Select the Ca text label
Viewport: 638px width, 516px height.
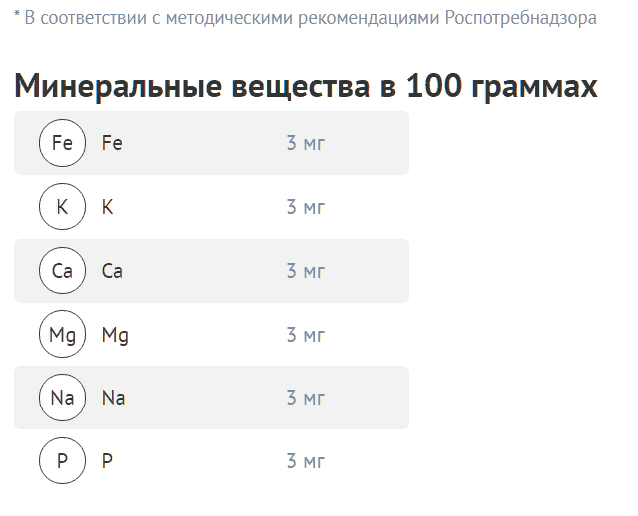[x=113, y=271]
